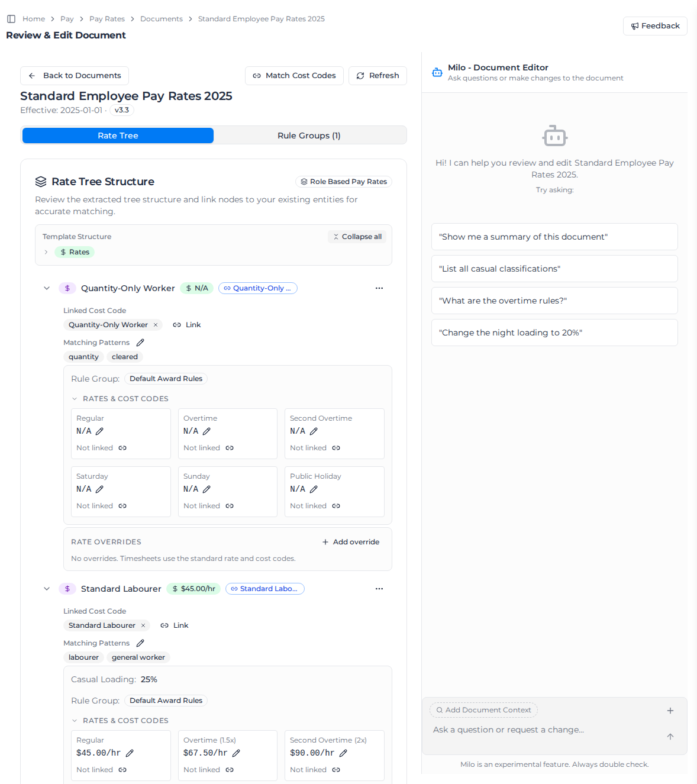Edit the $45.00/hr Regular rate

coord(130,753)
